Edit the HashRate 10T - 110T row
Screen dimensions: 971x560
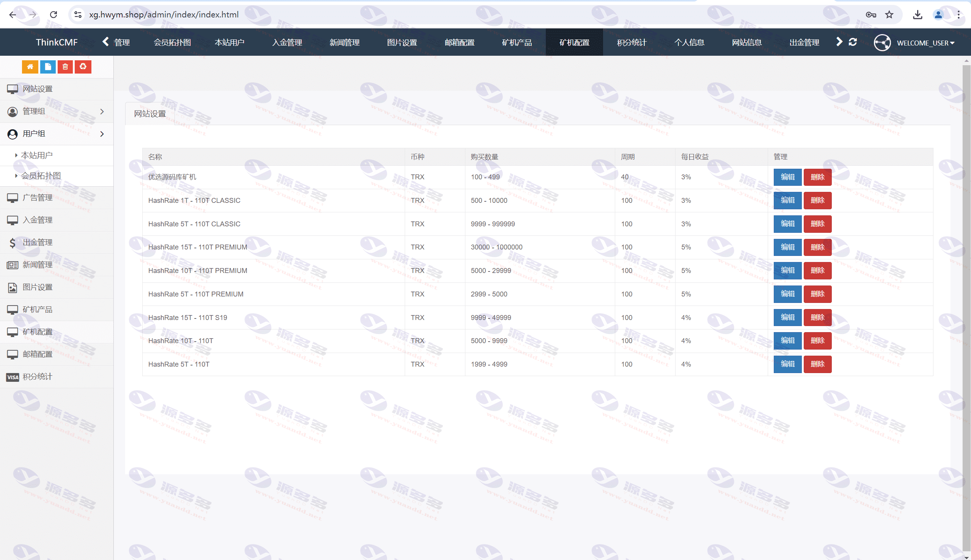(x=787, y=341)
